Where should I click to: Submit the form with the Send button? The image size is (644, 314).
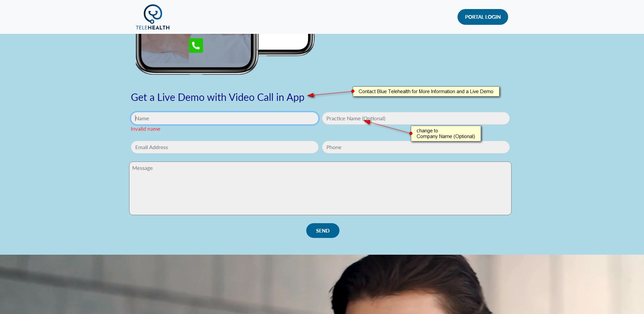point(323,231)
